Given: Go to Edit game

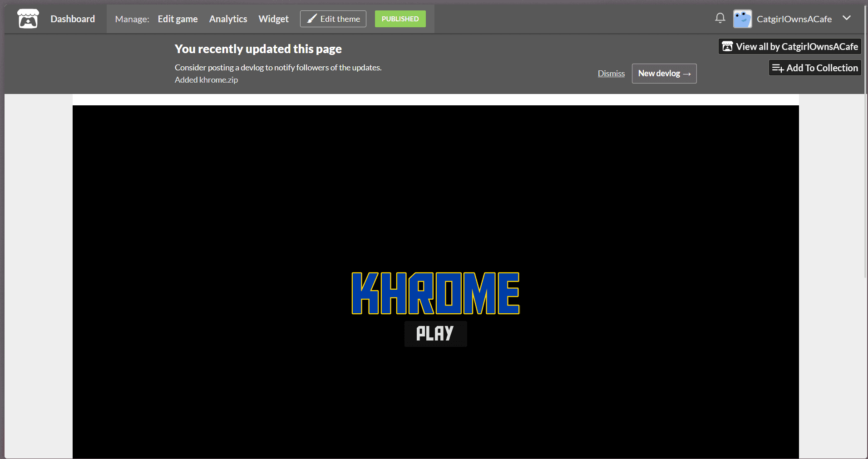Looking at the screenshot, I should coord(178,19).
